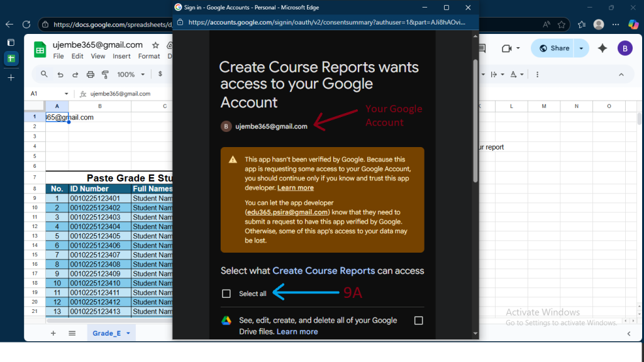This screenshot has height=362, width=644.
Task: Switch to the Grade_E sheet tab
Action: click(x=106, y=333)
